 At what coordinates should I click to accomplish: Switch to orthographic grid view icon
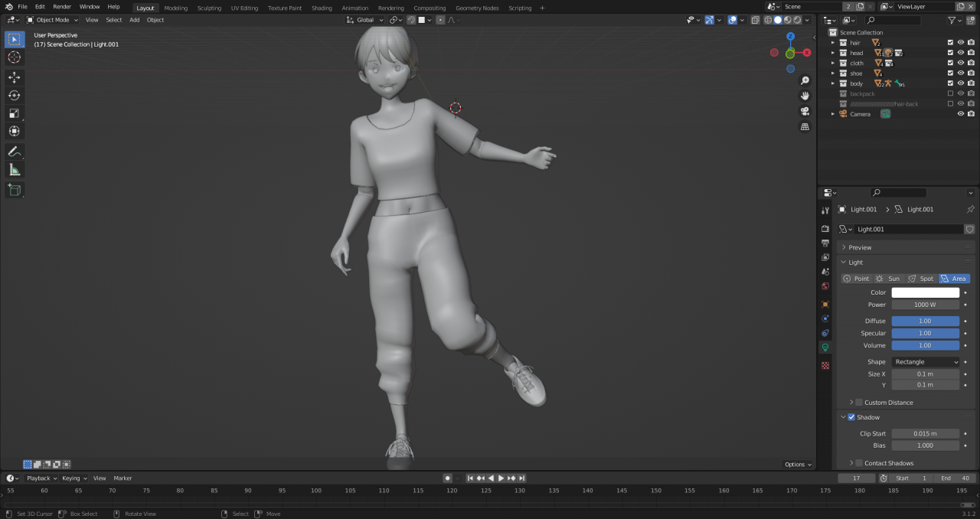(x=805, y=127)
